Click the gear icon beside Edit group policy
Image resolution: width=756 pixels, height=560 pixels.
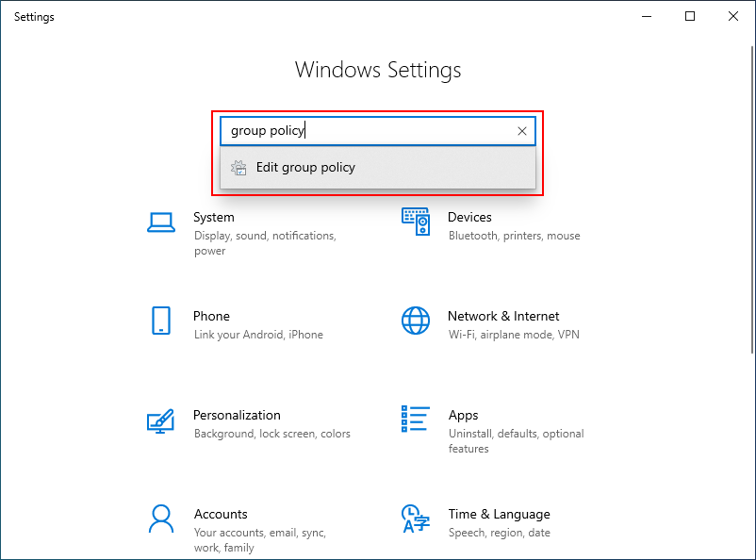coord(238,168)
